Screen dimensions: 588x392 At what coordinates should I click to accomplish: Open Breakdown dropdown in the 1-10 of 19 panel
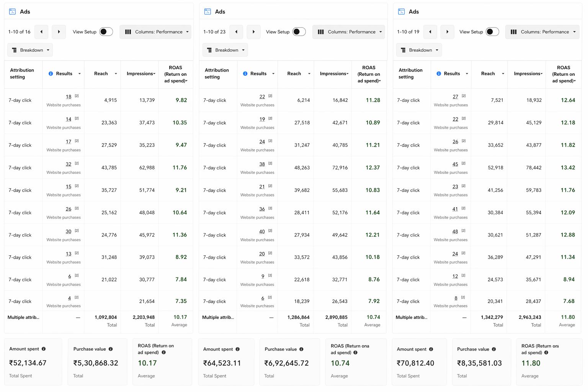[x=419, y=50]
